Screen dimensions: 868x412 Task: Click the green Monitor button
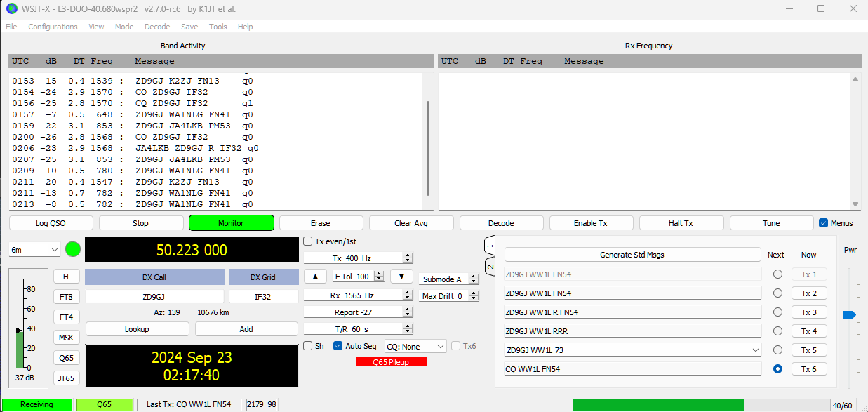(x=231, y=223)
